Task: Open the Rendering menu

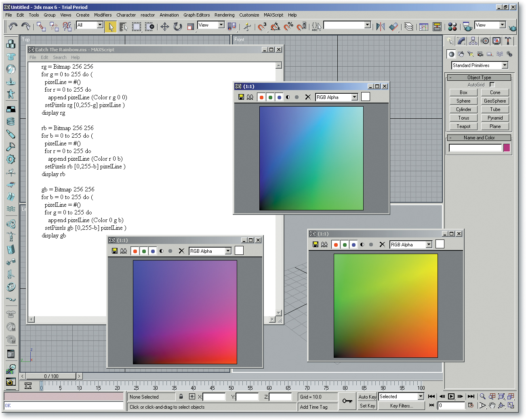Action: click(x=224, y=15)
